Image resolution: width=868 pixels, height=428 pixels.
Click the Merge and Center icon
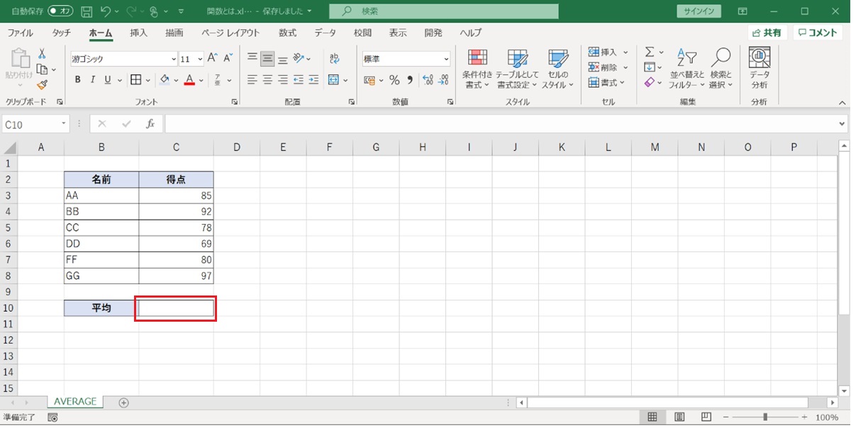333,80
